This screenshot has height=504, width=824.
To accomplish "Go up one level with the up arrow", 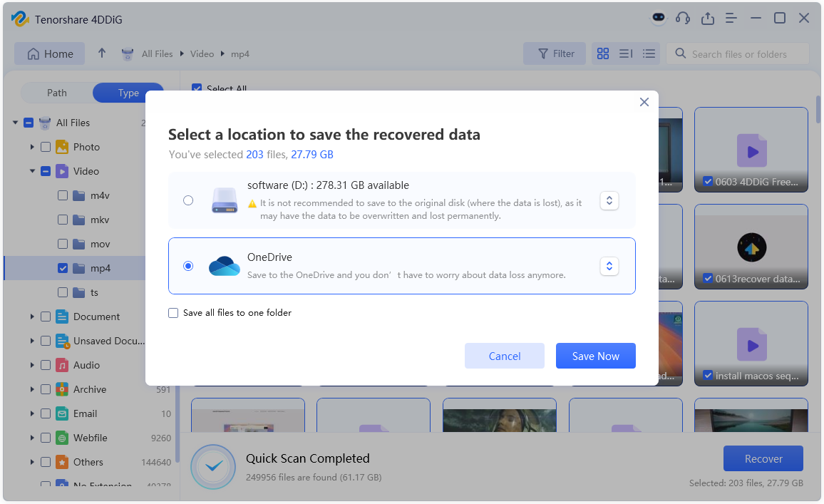I will [102, 53].
